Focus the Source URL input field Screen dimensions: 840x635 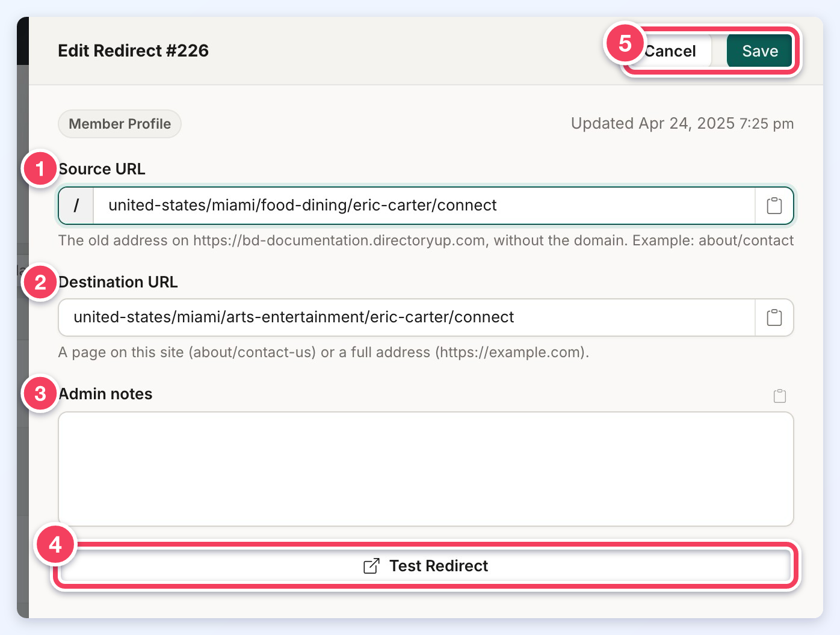point(424,206)
